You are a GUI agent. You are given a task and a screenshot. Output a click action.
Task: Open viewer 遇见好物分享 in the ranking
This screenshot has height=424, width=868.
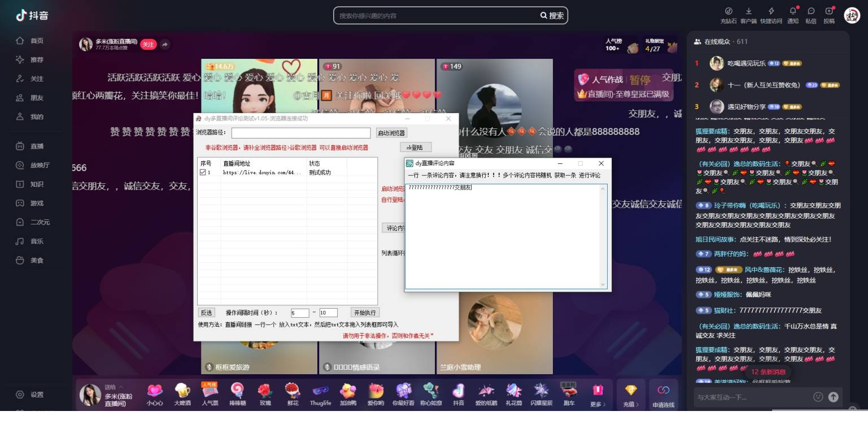coord(746,106)
